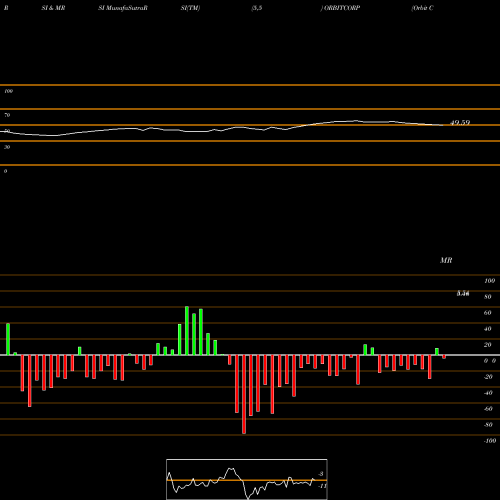The image size is (500, 500).
Task: Click the MR panel label
Action: 446,260
